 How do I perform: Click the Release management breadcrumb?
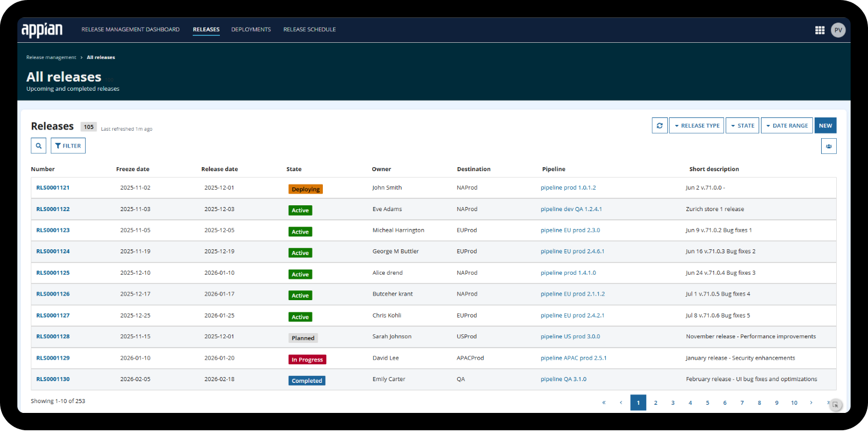point(51,57)
